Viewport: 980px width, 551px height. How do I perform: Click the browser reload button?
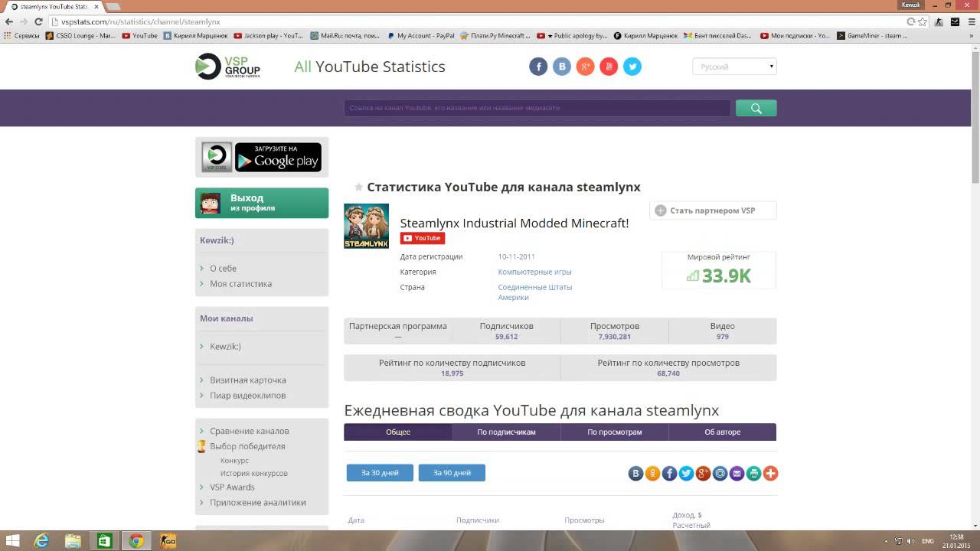[x=38, y=22]
